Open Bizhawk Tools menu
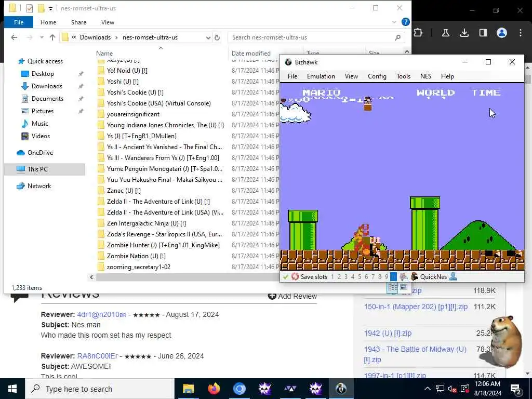This screenshot has width=532, height=399. pos(403,76)
